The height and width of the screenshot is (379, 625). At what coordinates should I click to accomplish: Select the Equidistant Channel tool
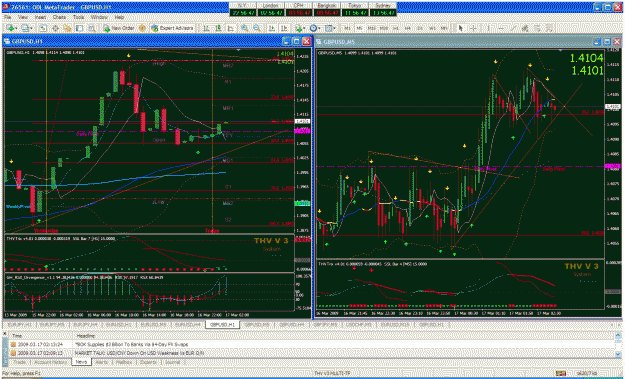[525, 28]
